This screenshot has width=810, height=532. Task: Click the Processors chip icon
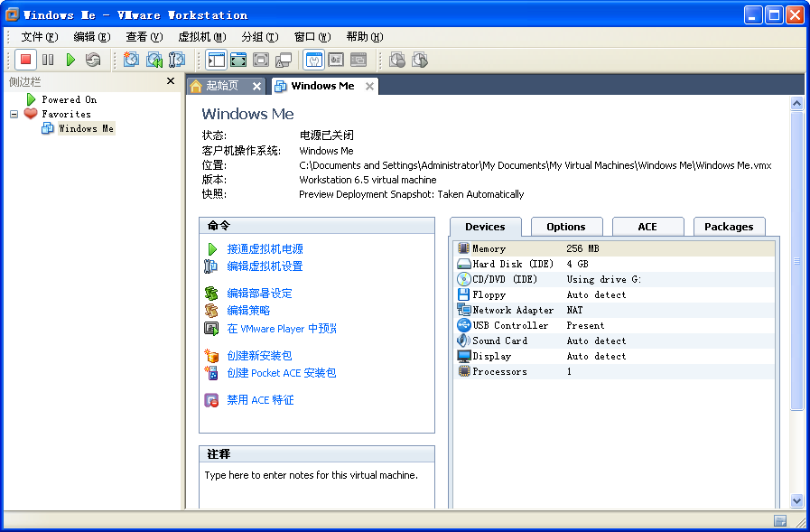click(464, 371)
